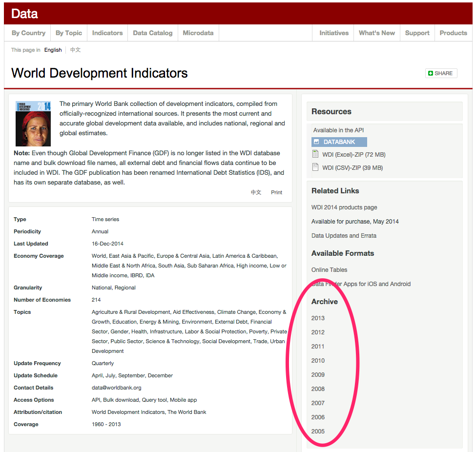This screenshot has width=476, height=452.
Task: Go to the Data Catalog tab
Action: pyautogui.click(x=153, y=33)
